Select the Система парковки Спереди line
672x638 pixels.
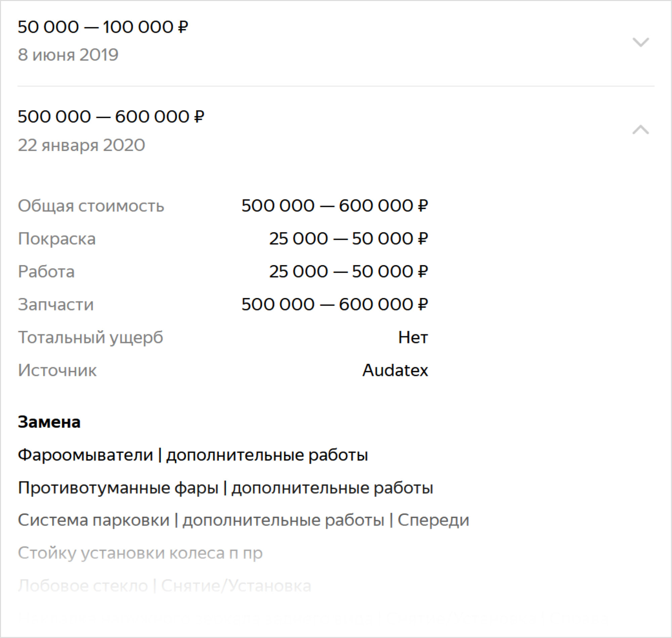(244, 520)
